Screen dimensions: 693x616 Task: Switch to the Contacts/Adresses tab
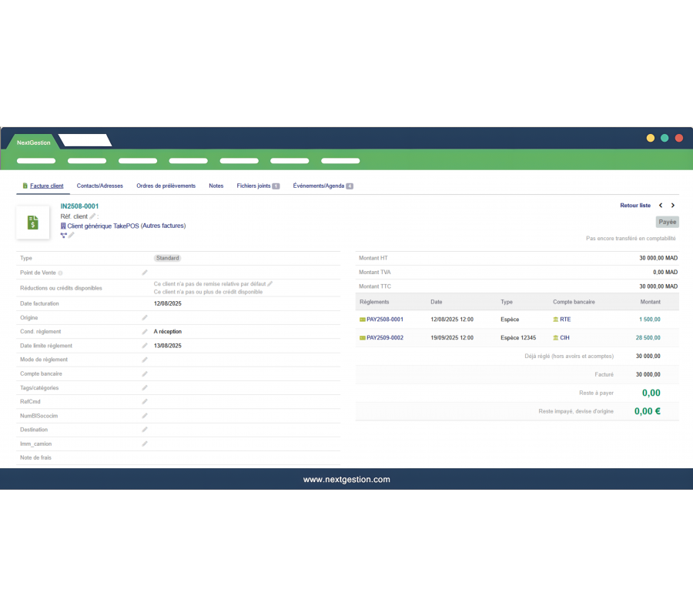tap(99, 186)
